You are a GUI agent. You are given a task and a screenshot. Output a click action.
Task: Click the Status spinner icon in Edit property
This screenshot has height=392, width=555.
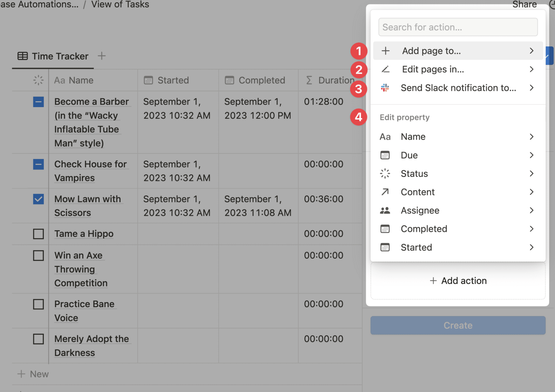coord(385,174)
